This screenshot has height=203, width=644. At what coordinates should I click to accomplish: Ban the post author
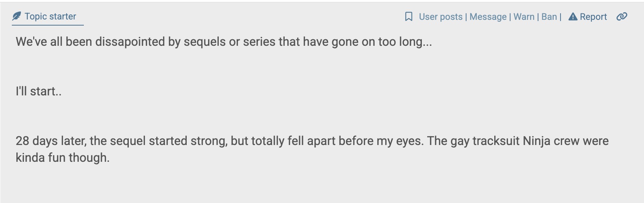[x=549, y=17]
